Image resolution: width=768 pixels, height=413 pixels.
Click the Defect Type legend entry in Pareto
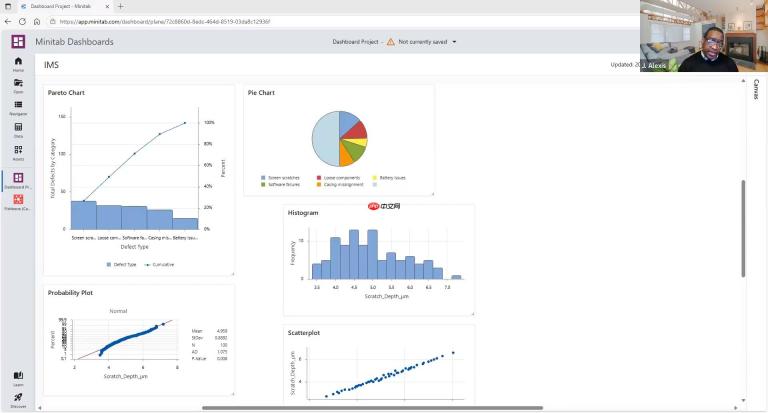point(121,265)
